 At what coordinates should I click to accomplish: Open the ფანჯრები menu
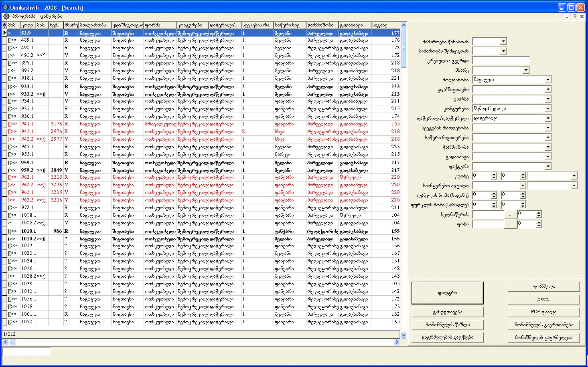[51, 16]
